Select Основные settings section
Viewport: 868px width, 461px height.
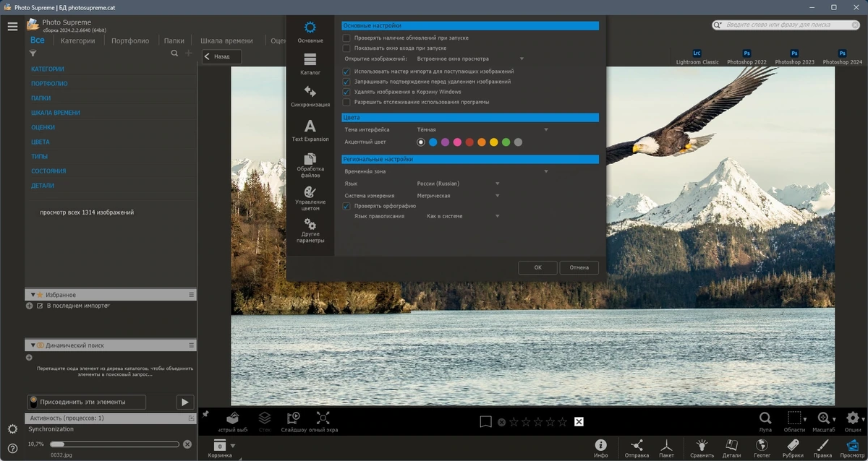310,32
